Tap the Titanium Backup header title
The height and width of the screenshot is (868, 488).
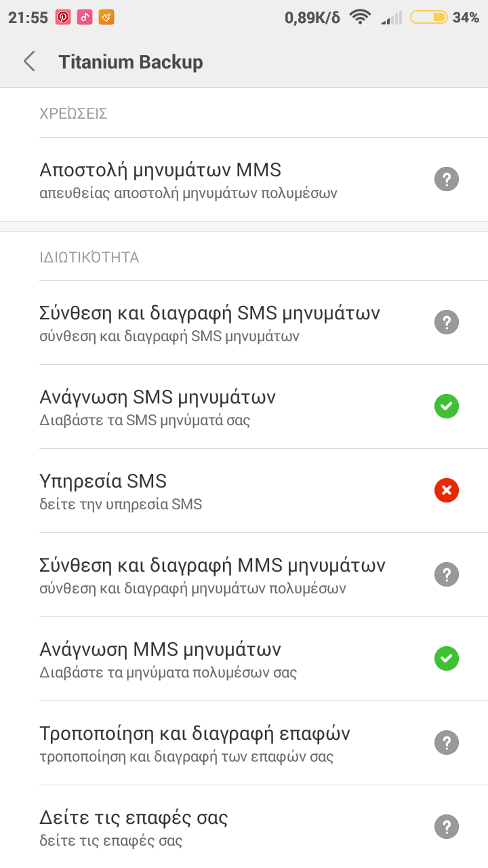pos(131,62)
